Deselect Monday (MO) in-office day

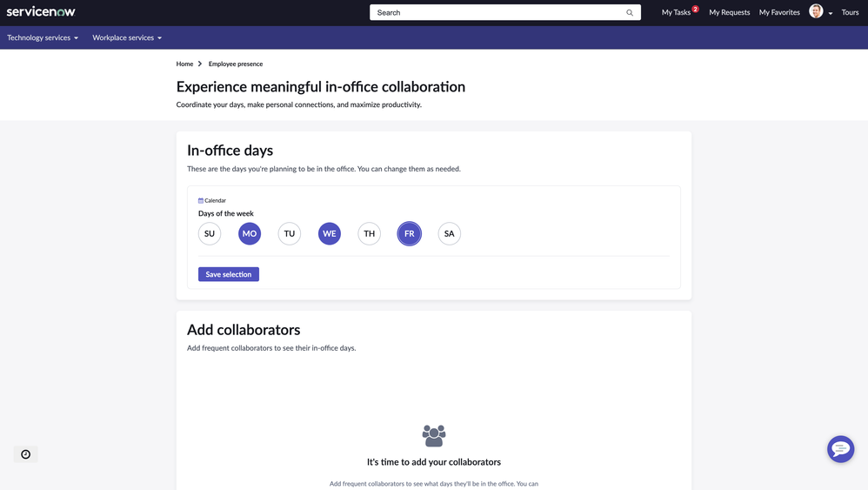[x=249, y=233]
